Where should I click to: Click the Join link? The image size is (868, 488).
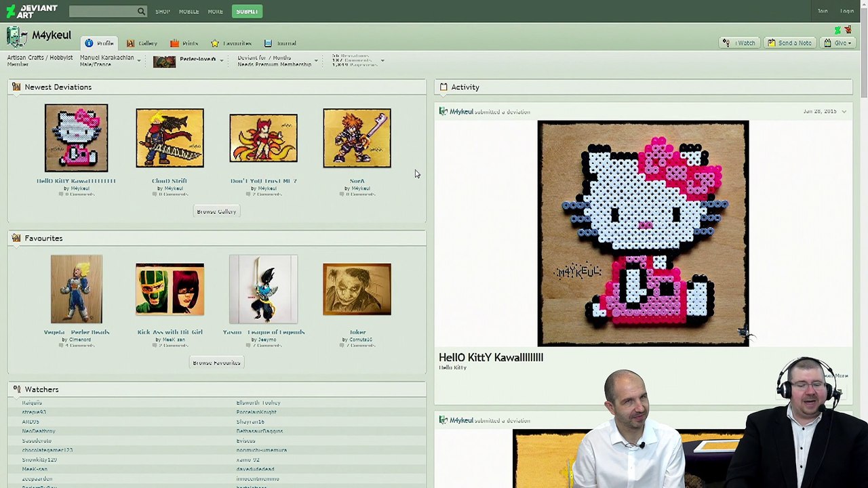click(823, 12)
